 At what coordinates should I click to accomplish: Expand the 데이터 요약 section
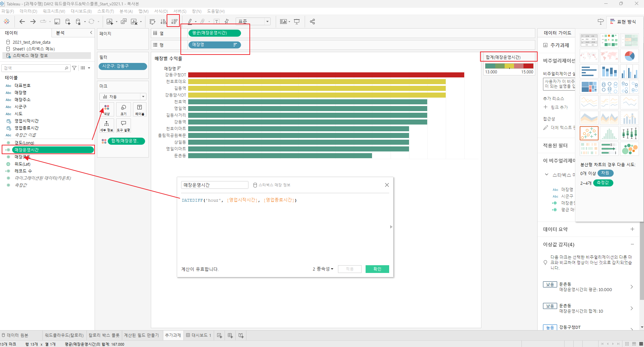click(x=632, y=229)
